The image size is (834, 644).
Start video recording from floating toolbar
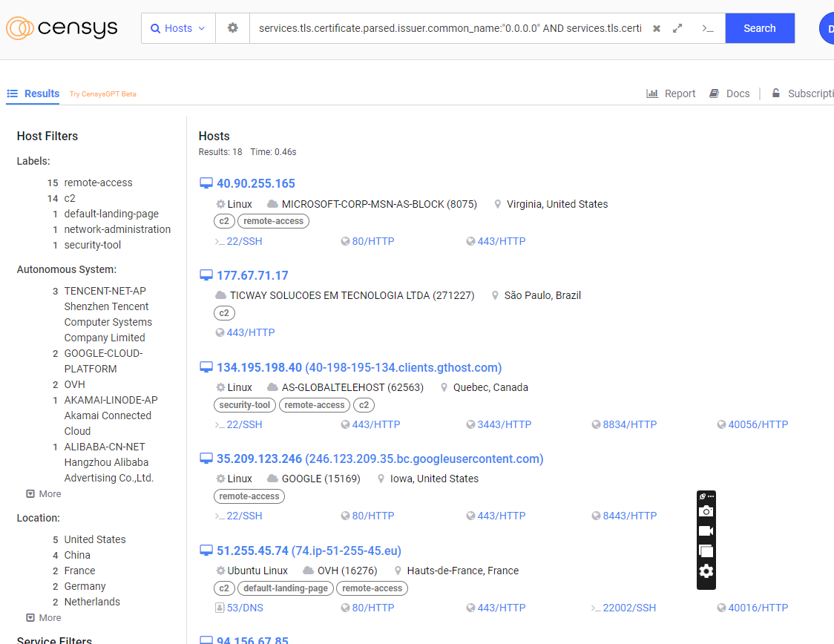click(x=706, y=530)
